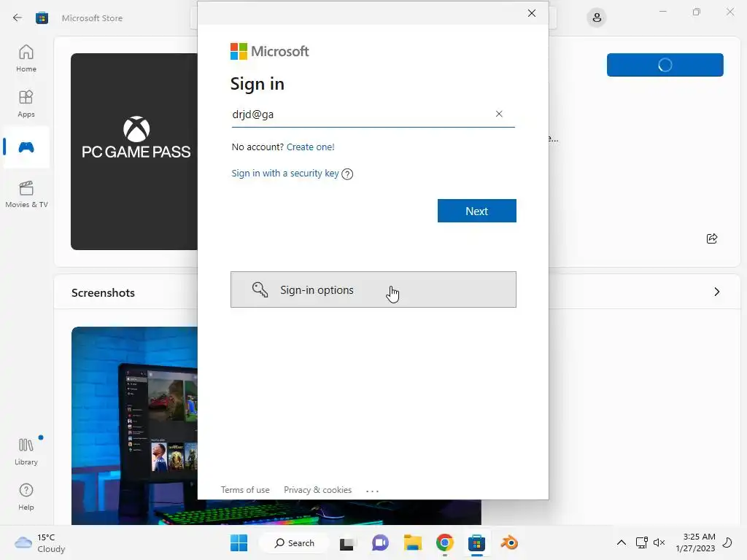Open the weather widget showing 15°C Cloudy

39,542
